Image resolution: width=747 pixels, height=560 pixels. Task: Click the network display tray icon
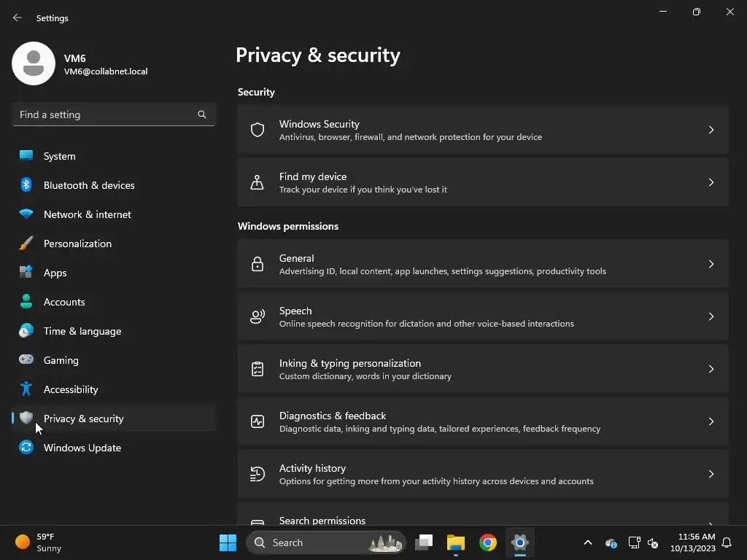pos(634,542)
